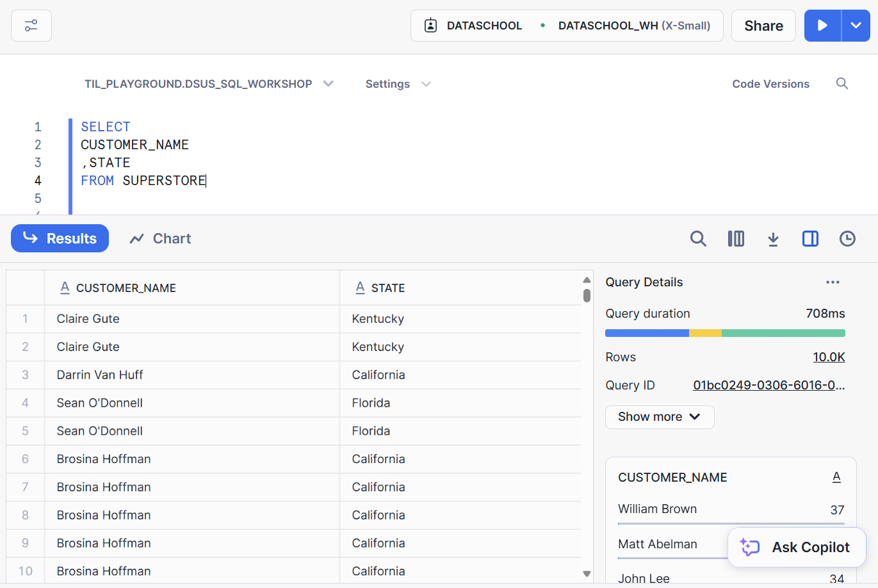Expand the Settings dropdown
This screenshot has height=588, width=878.
click(398, 84)
